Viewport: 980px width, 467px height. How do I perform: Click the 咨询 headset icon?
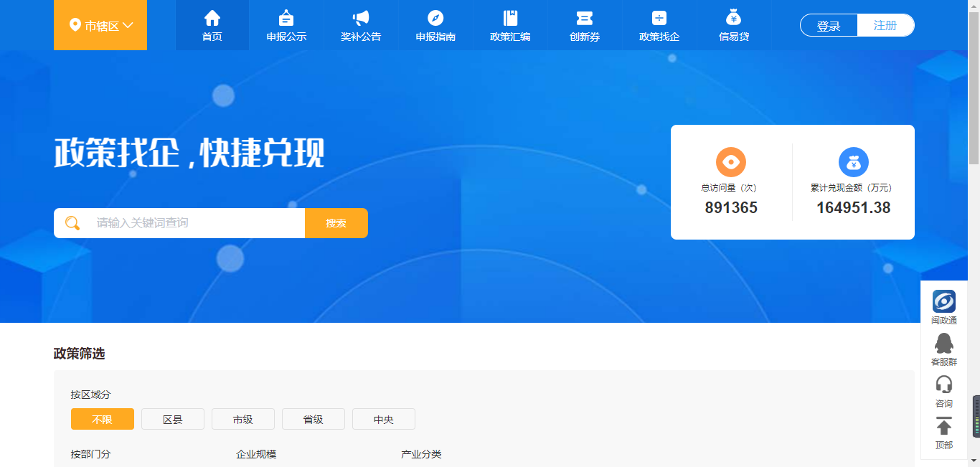(x=944, y=385)
